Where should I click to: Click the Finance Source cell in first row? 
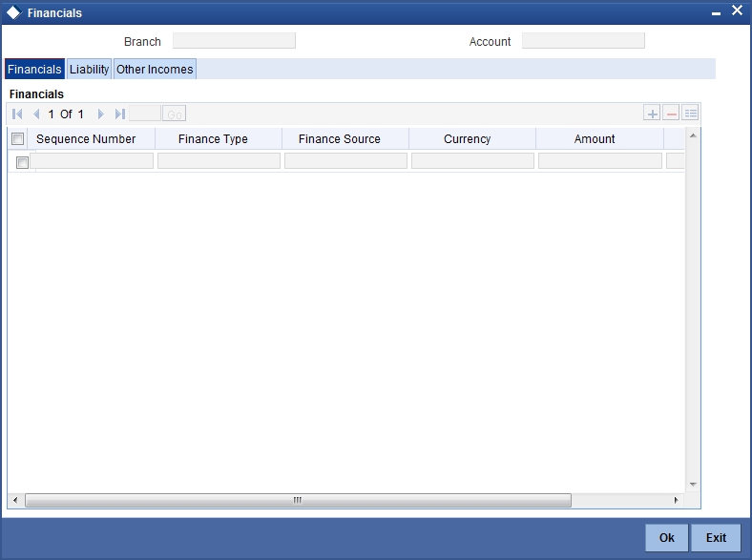tap(345, 160)
